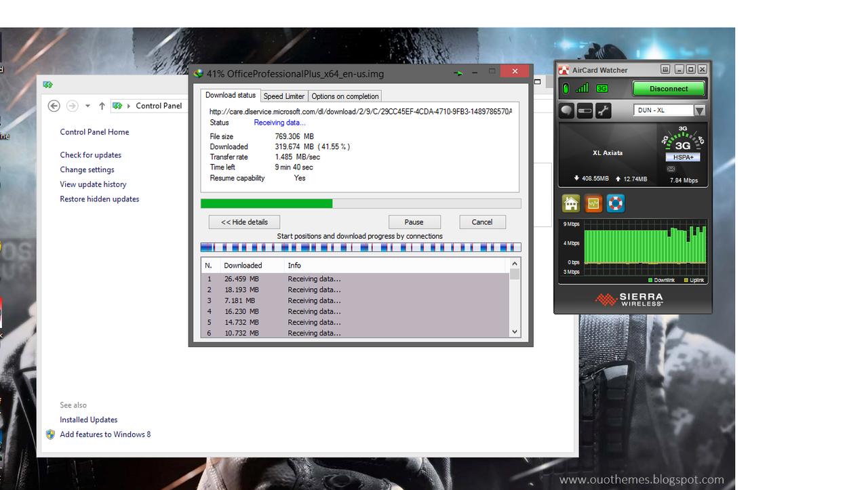Click the connections list scroll up arrow
This screenshot has width=868, height=490.
coord(515,263)
